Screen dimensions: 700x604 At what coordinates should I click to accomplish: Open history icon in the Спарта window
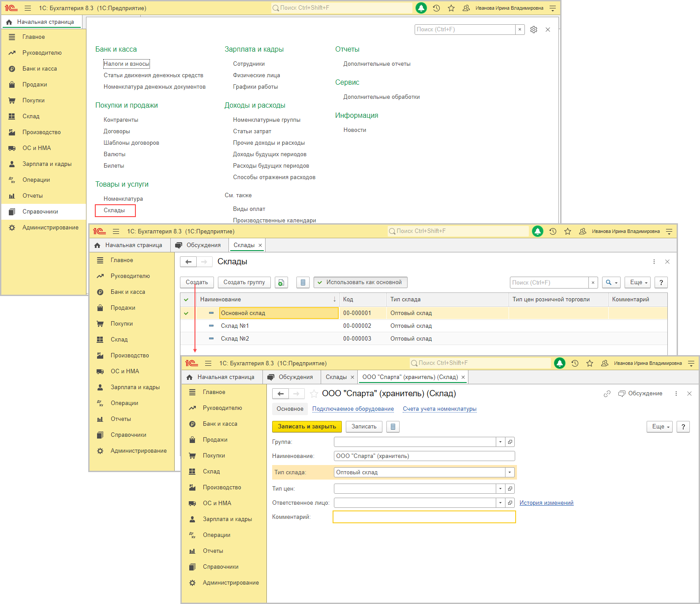(x=575, y=363)
